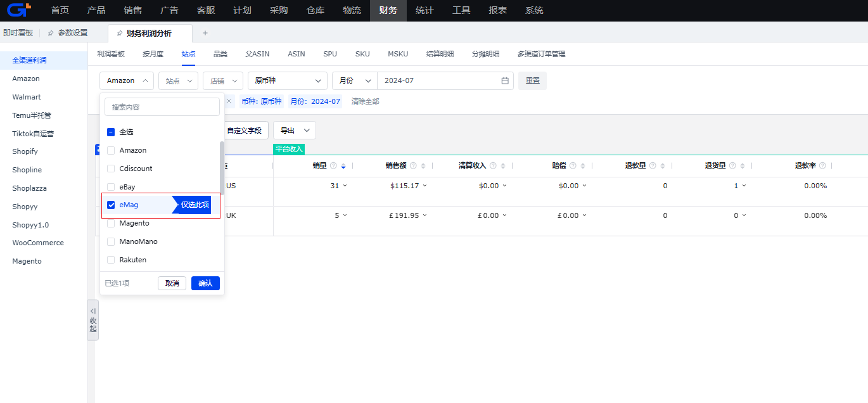This screenshot has height=403, width=868.
Task: Open the 原币种 currency dropdown
Action: click(x=288, y=80)
